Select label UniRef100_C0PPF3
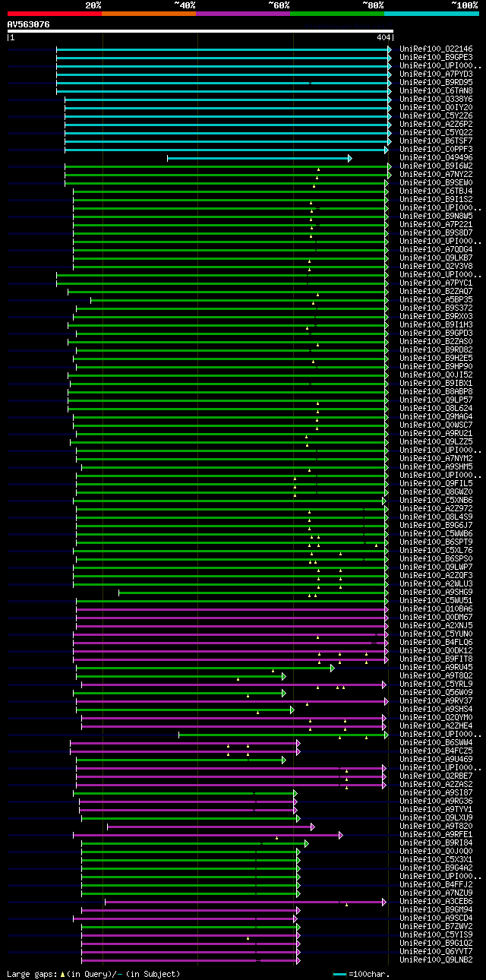This screenshot has width=486, height=980. [436, 149]
